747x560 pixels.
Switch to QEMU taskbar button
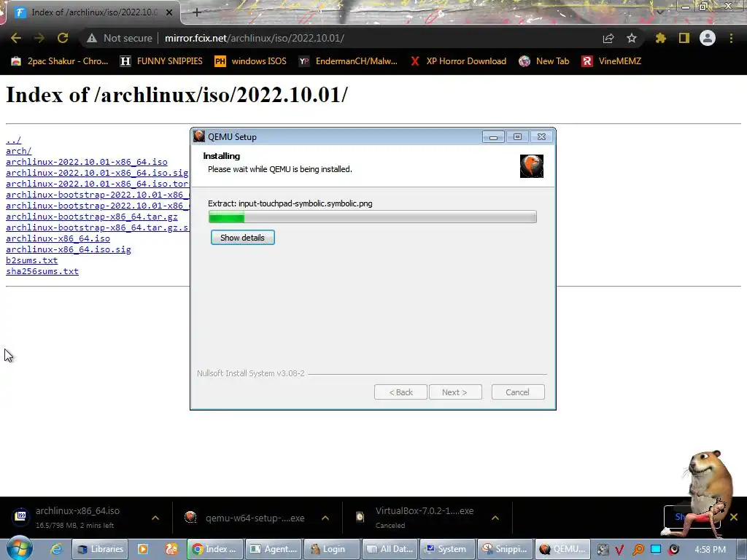(564, 549)
